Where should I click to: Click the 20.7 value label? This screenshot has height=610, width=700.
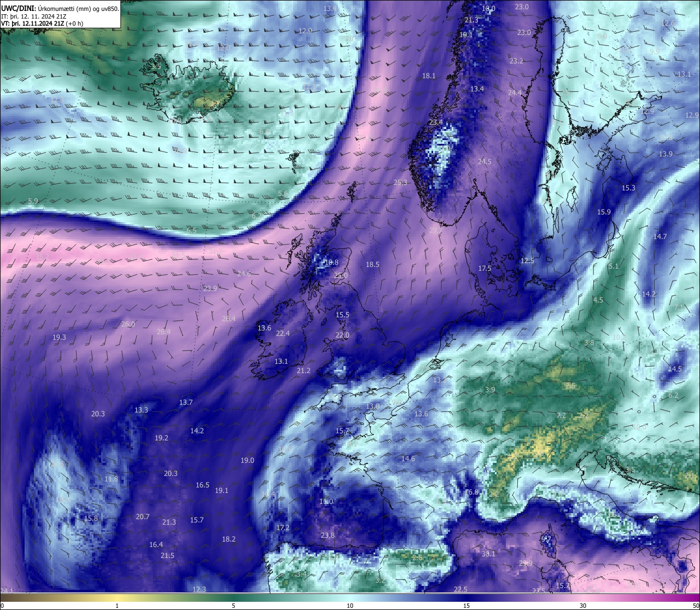click(142, 516)
